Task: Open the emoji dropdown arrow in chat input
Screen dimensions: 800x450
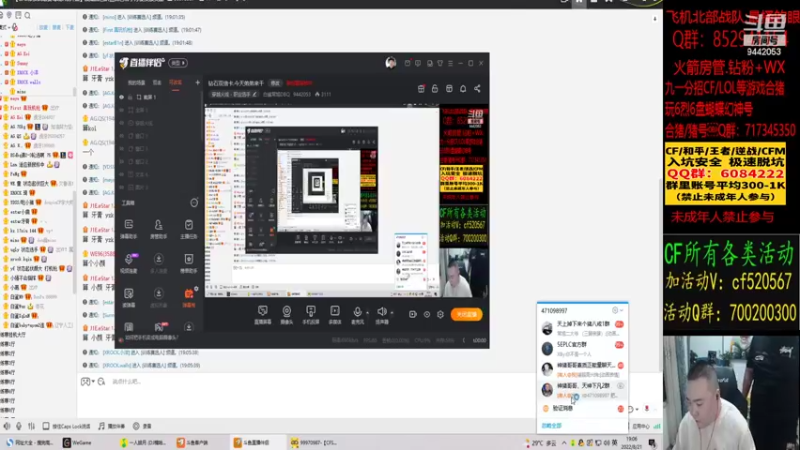Action: click(x=93, y=382)
